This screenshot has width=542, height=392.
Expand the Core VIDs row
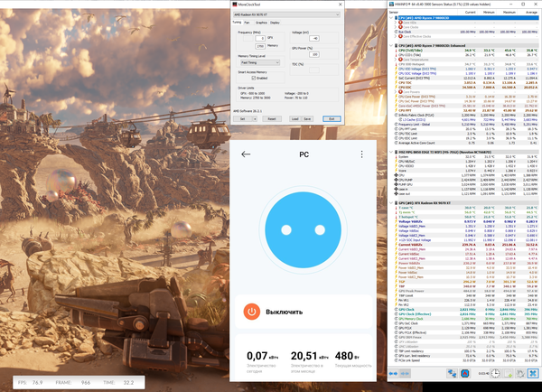pos(396,23)
